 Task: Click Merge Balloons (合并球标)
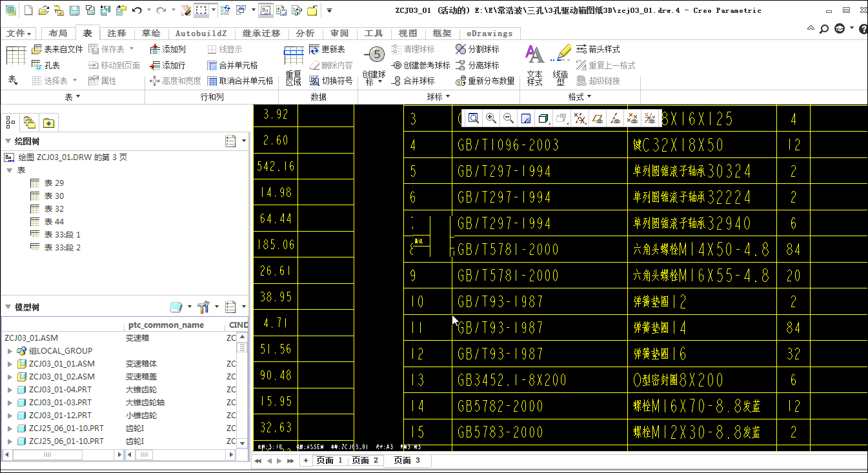pyautogui.click(x=414, y=81)
